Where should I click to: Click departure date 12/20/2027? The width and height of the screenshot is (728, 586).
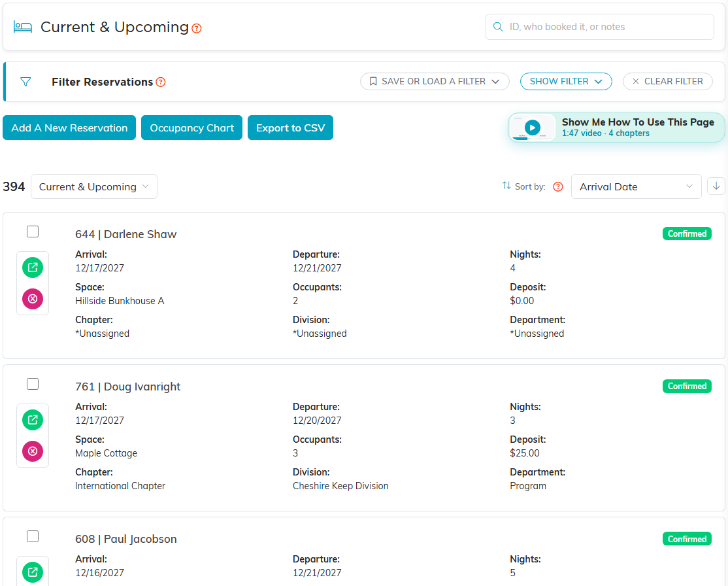317,420
